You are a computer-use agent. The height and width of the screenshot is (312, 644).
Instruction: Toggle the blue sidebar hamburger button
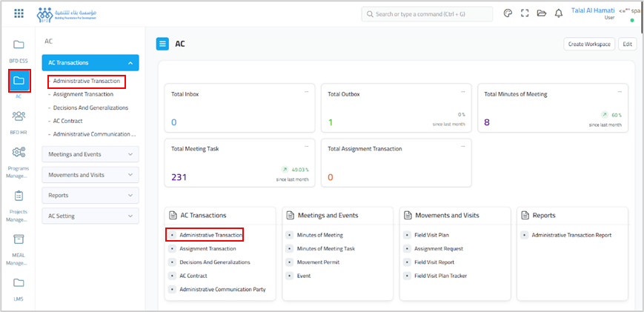[162, 44]
